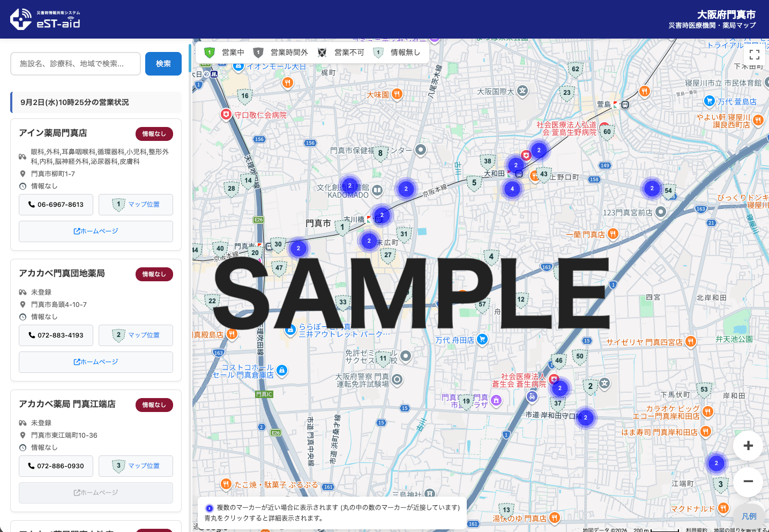Select map marker number 46
This screenshot has height=532, width=769.
point(559,361)
